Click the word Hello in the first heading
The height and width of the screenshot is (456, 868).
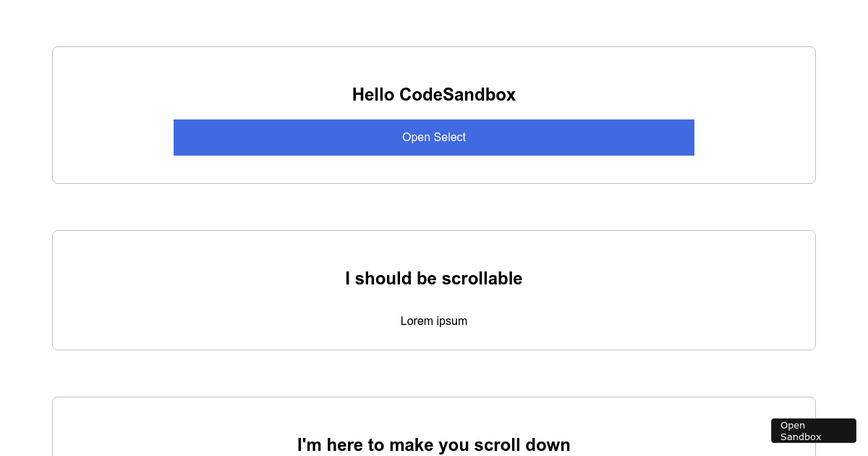pyautogui.click(x=373, y=95)
